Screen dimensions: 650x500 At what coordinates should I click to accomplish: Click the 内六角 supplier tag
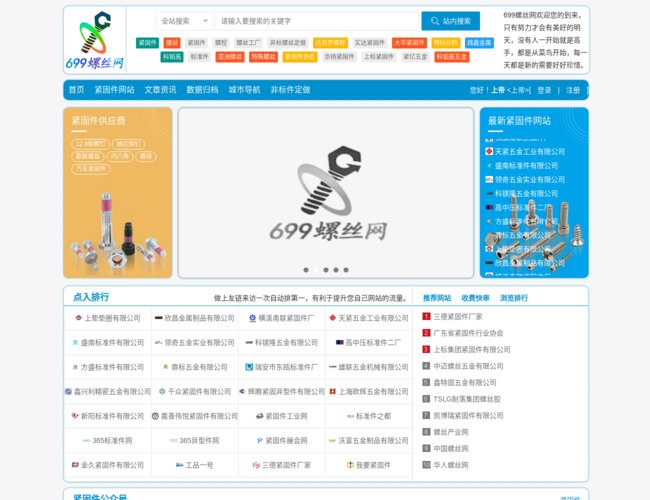pos(120,156)
